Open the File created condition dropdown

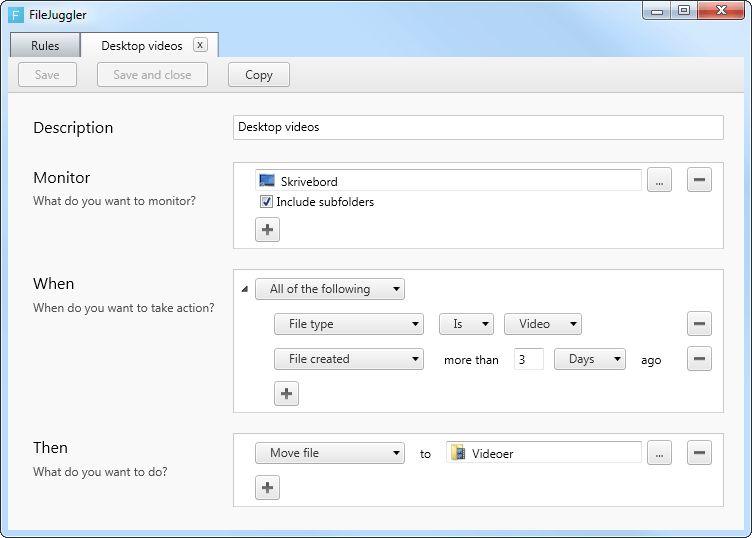349,359
